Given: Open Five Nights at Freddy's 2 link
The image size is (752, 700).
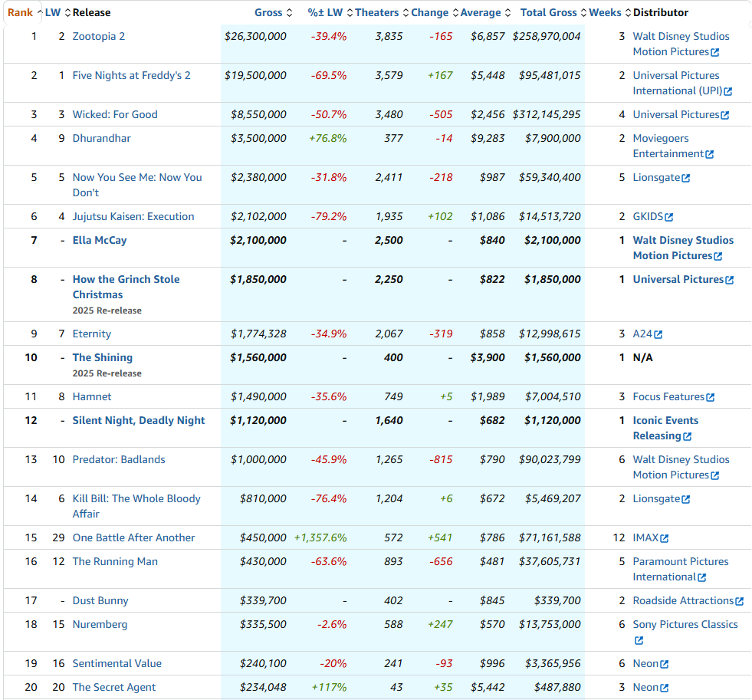Looking at the screenshot, I should pyautogui.click(x=131, y=75).
